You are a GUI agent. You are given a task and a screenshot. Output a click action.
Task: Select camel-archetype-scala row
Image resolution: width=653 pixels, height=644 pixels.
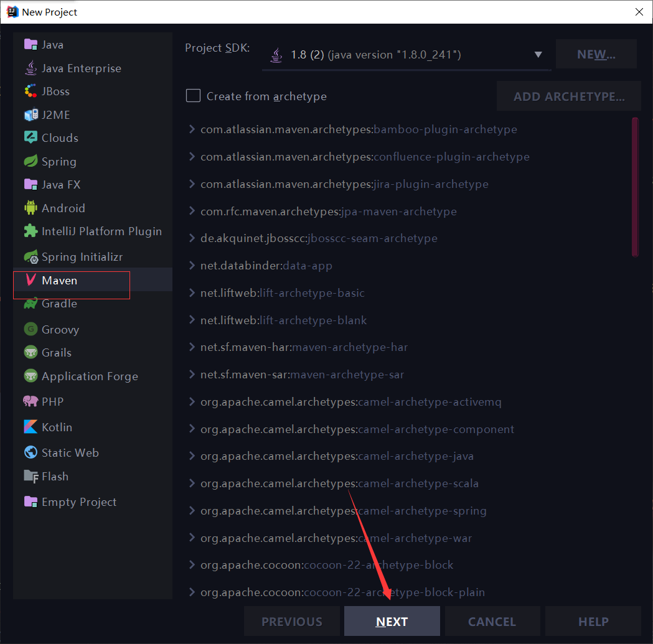(407, 483)
